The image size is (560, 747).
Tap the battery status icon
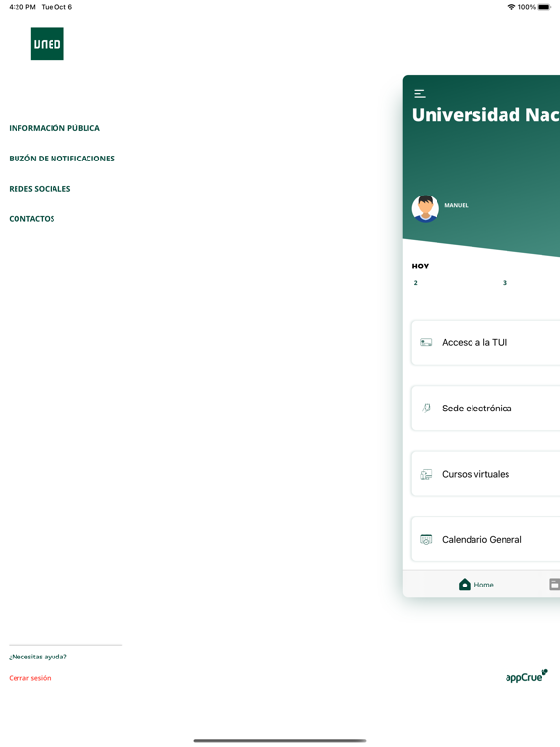pos(544,7)
